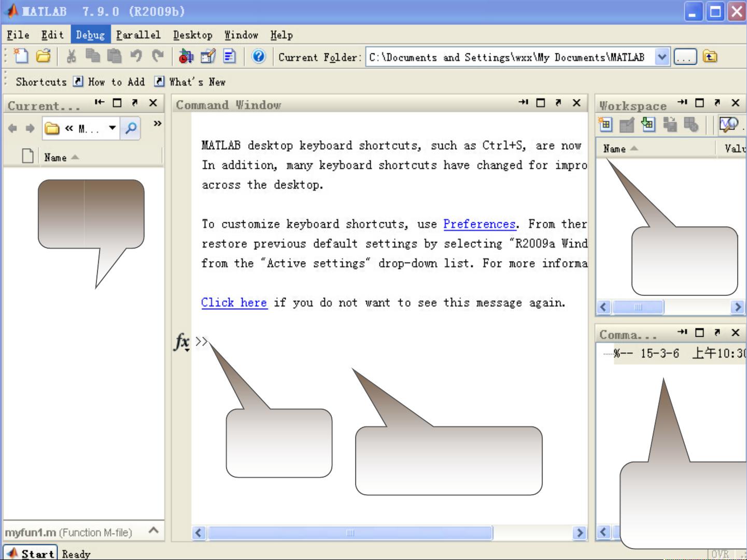
Task: Click the What's New shortcut
Action: 191,82
